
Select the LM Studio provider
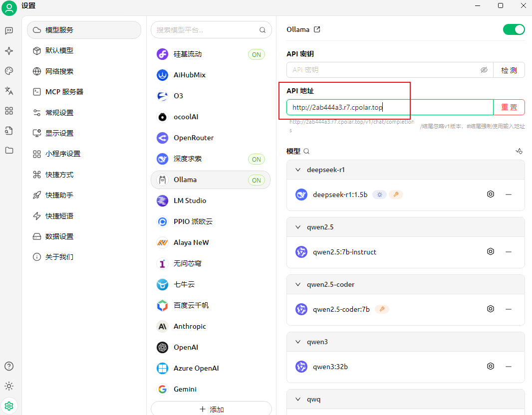211,201
